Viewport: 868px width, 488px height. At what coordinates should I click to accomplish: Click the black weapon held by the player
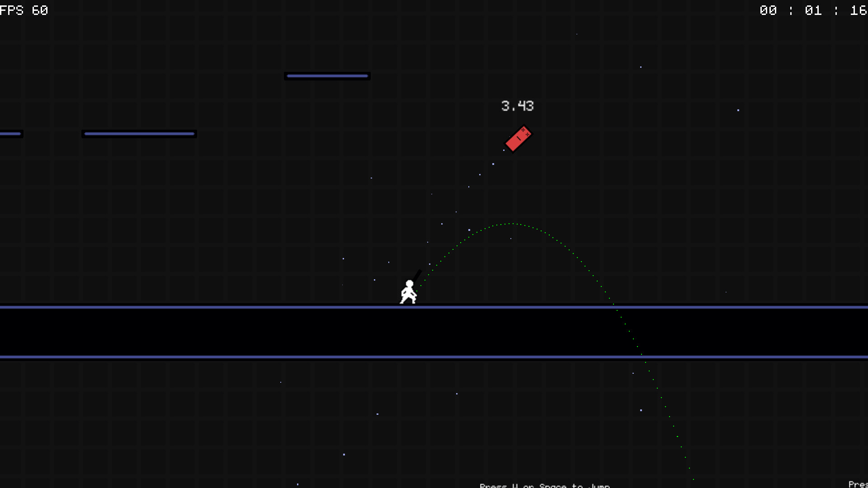[x=417, y=275]
